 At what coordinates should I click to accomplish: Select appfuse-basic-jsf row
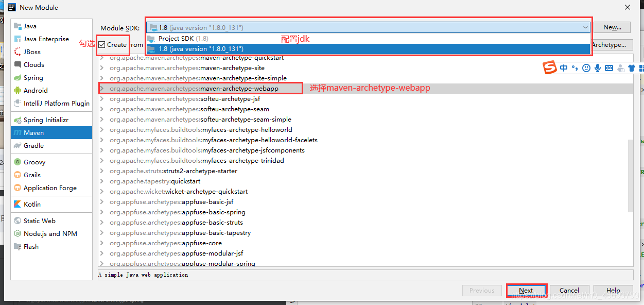[x=363, y=202]
